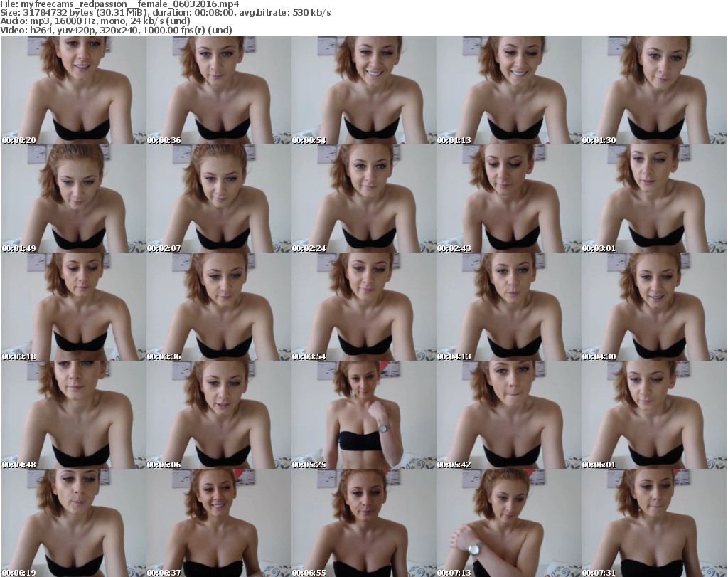The width and height of the screenshot is (728, 577).
Task: Click the Size and duration info line
Action: tap(166, 13)
